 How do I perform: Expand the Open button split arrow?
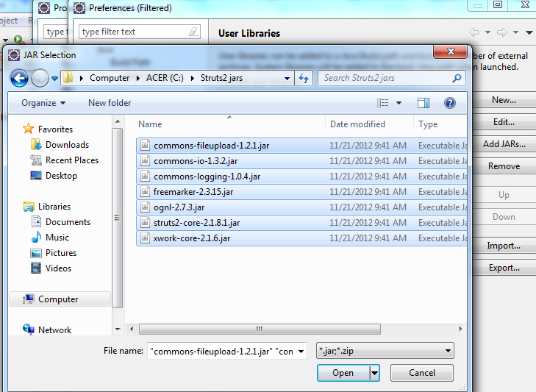click(375, 373)
